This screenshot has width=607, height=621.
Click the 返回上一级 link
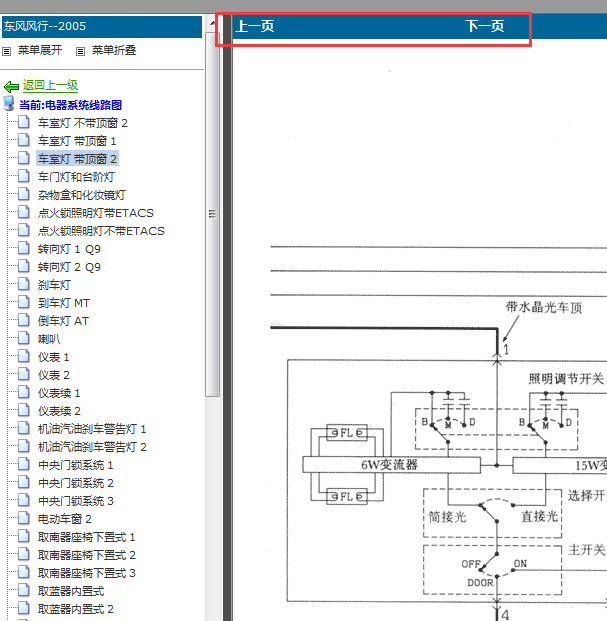tap(50, 85)
